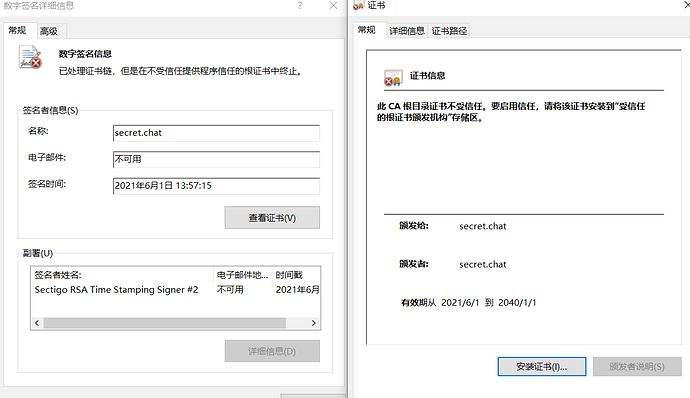
Task: Click the countersignature list left scroll arrow
Action: click(x=37, y=323)
